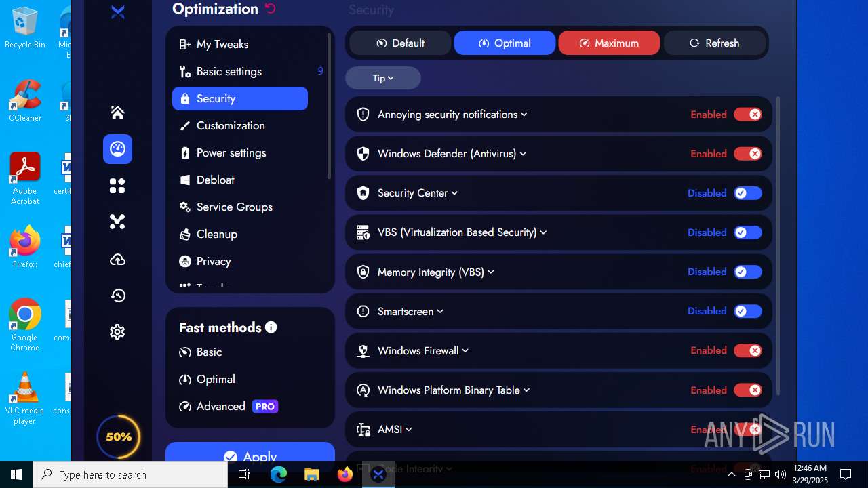This screenshot has height=488, width=868.
Task: Open the apps grid sidebar icon
Action: [x=117, y=186]
